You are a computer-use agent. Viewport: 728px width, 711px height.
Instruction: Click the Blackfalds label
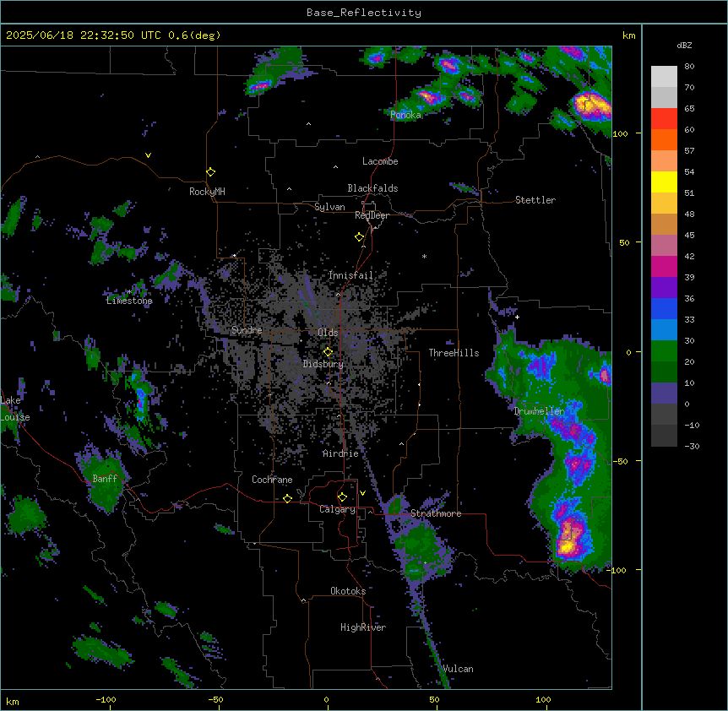pos(372,188)
